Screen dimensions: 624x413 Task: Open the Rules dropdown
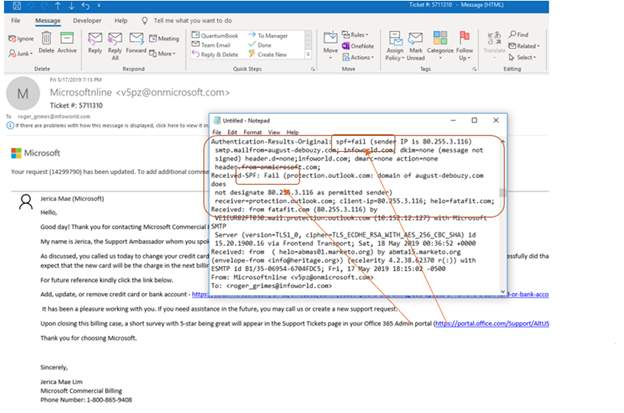(x=355, y=35)
